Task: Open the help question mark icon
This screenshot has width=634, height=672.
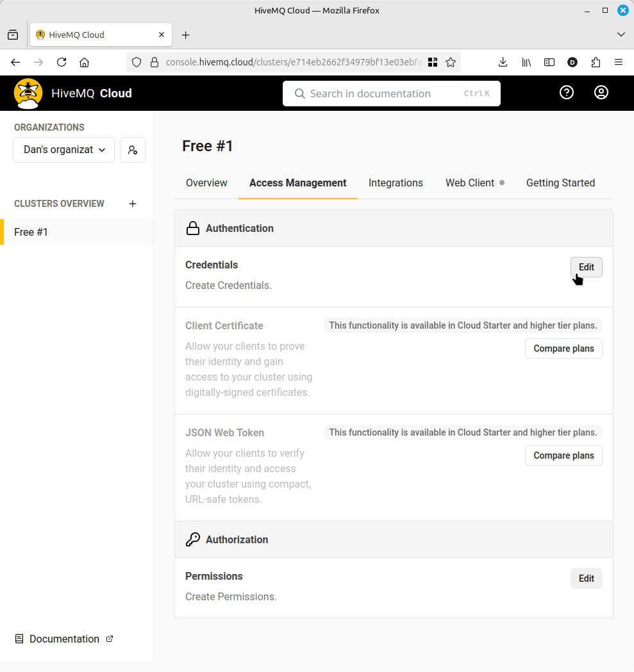Action: [x=566, y=93]
